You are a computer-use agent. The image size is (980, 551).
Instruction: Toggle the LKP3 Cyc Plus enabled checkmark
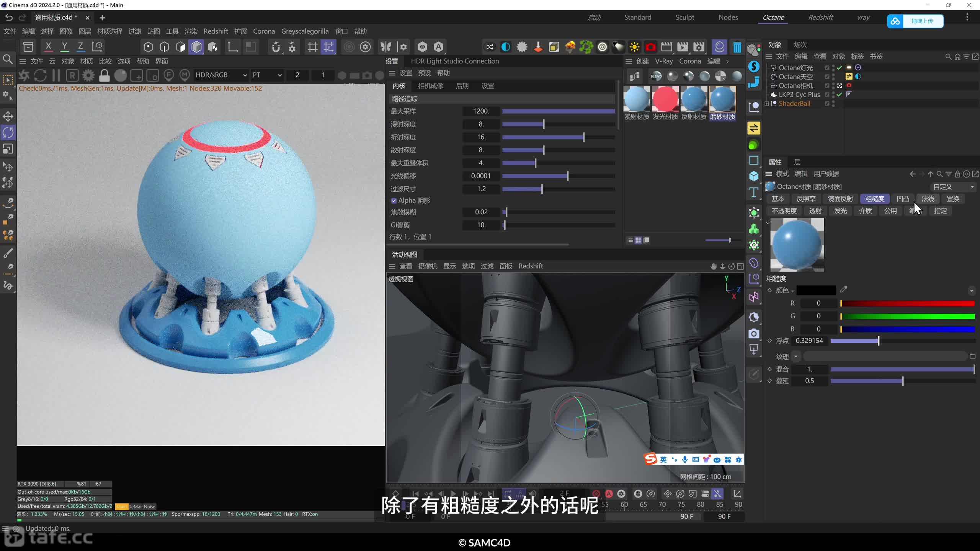click(x=839, y=95)
